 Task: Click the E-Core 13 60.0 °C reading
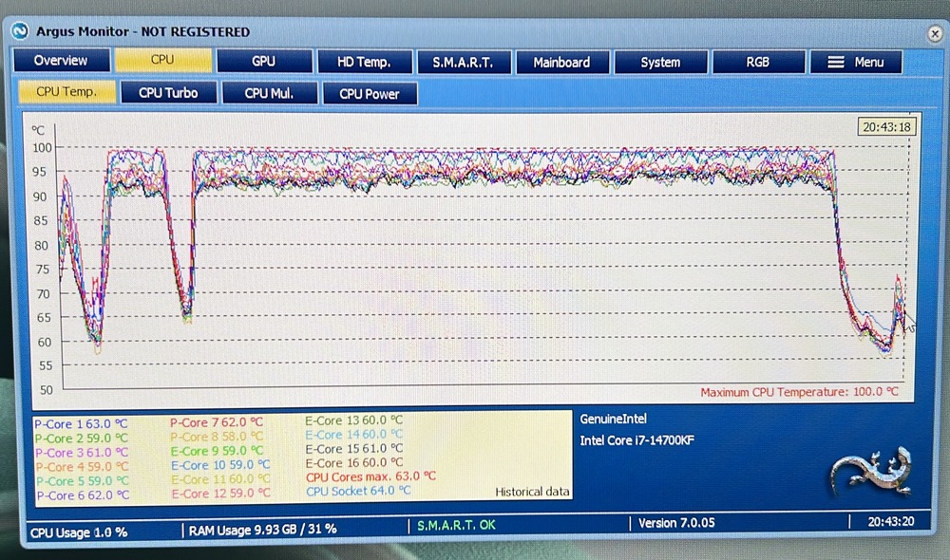(353, 420)
